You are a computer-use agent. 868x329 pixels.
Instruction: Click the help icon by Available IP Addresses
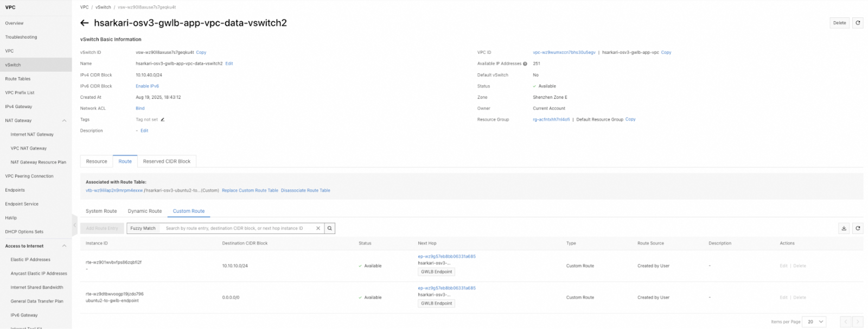(x=525, y=64)
